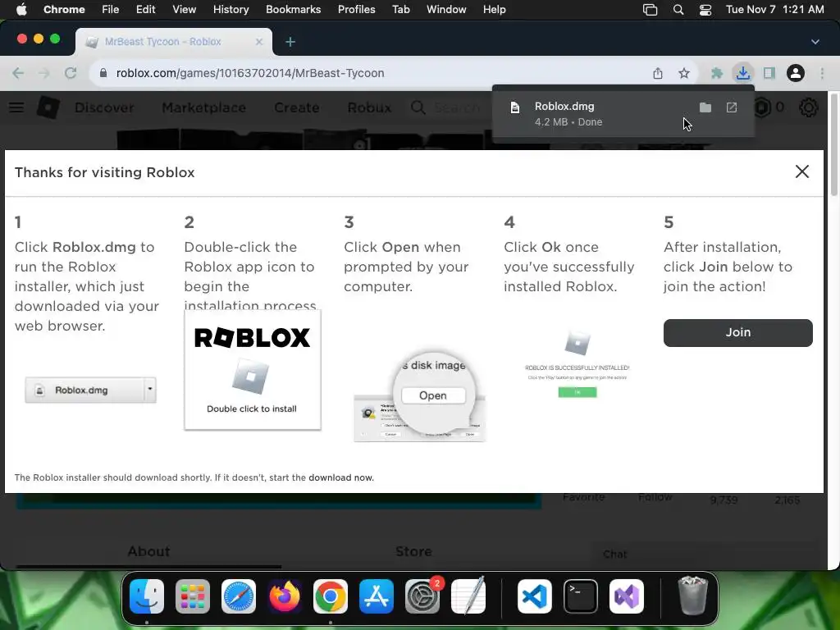Viewport: 840px width, 630px height.
Task: Click the Chrome back arrow
Action: 18,73
